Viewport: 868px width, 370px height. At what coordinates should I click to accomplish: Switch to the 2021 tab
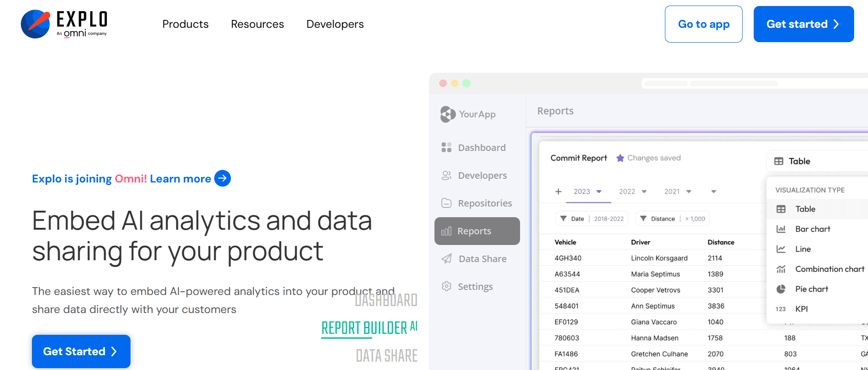[x=672, y=191]
